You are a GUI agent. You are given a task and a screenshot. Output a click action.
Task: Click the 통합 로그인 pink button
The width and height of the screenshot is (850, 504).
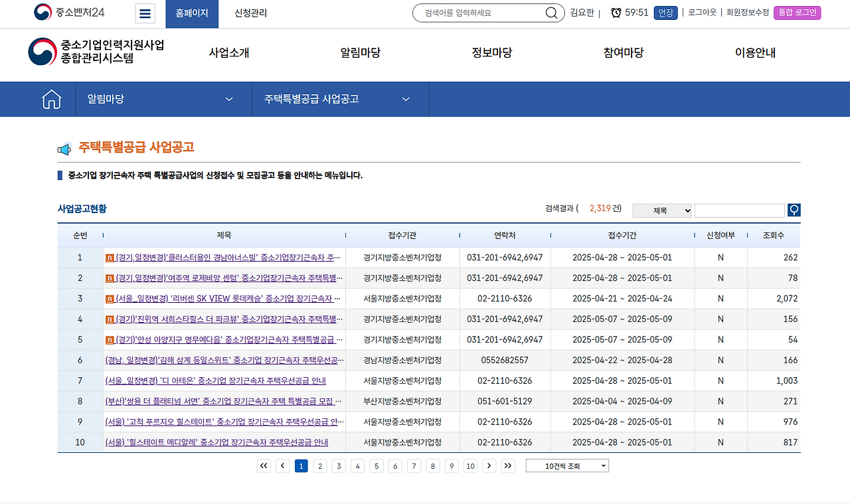click(x=797, y=13)
